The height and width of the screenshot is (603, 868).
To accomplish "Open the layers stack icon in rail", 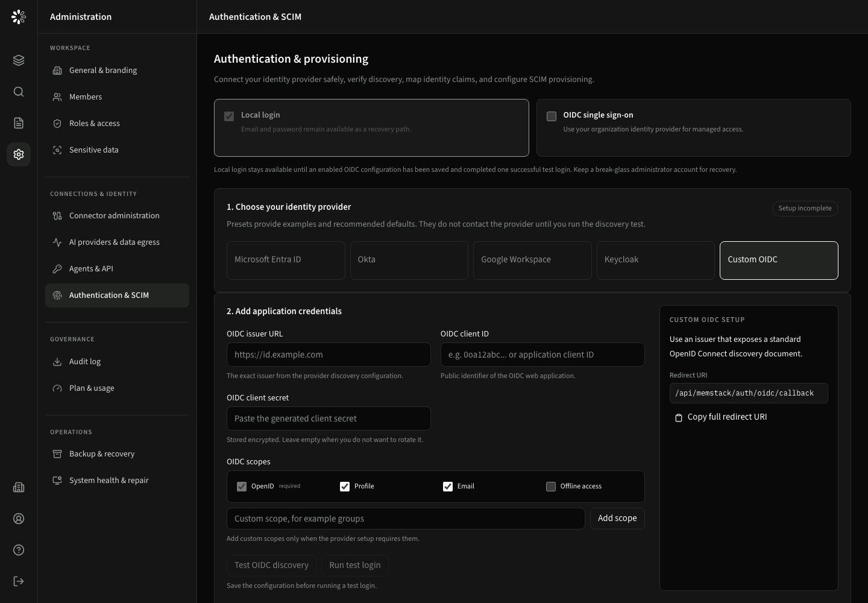I will 19,60.
